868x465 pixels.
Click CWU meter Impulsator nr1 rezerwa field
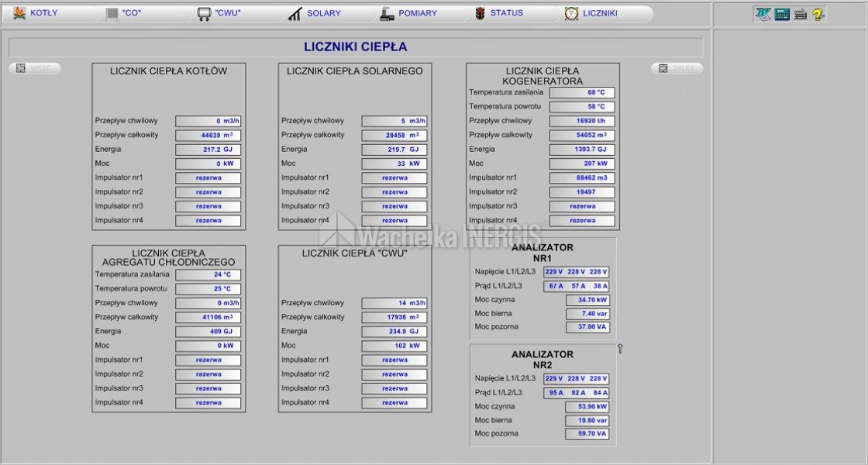pos(394,360)
